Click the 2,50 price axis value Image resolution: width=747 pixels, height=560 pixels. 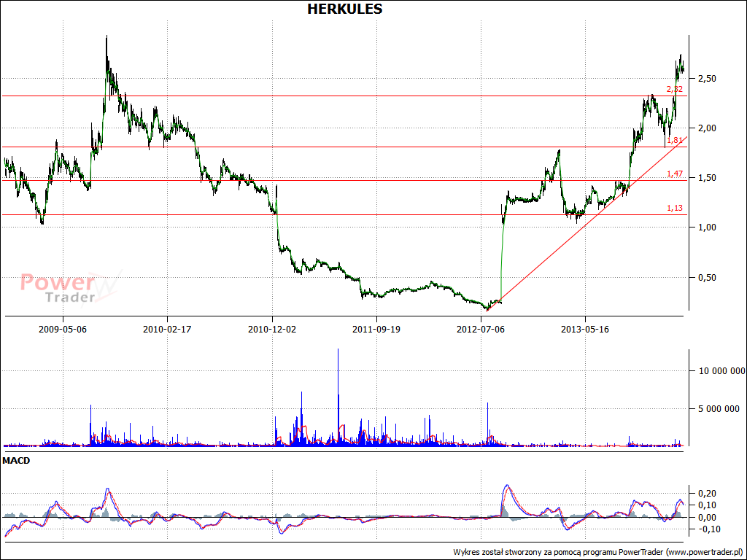tap(706, 79)
